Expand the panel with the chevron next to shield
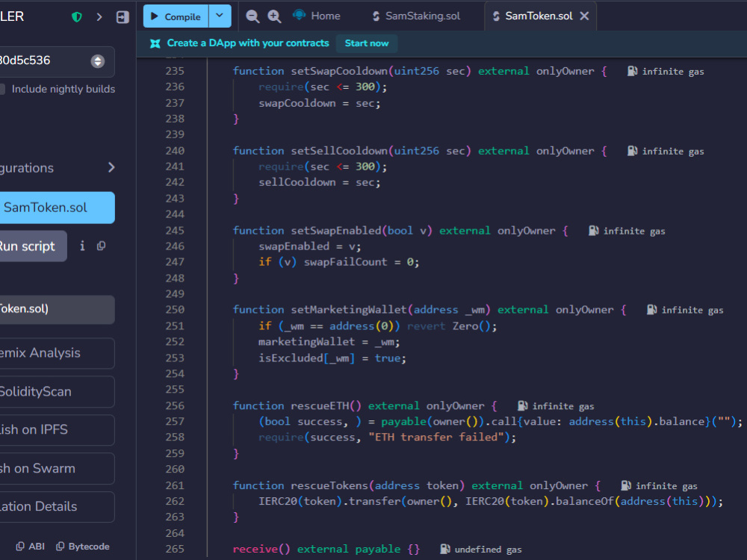This screenshot has height=560, width=747. (99, 17)
